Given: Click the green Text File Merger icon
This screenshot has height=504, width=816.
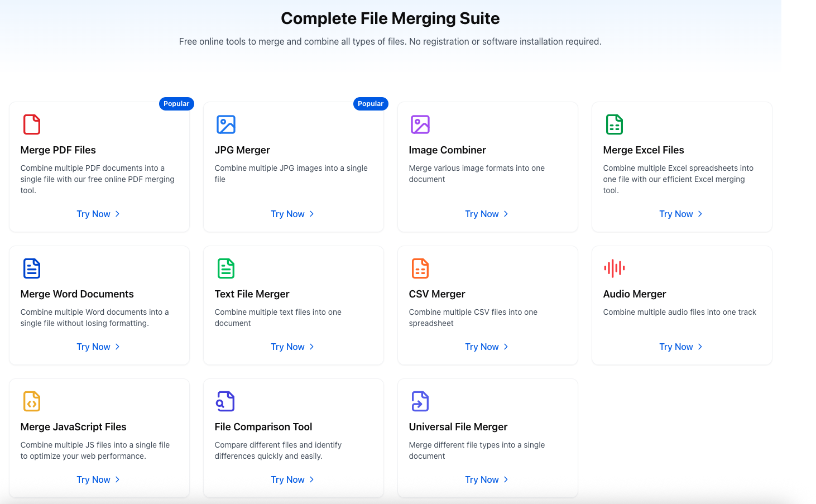Looking at the screenshot, I should pyautogui.click(x=226, y=268).
